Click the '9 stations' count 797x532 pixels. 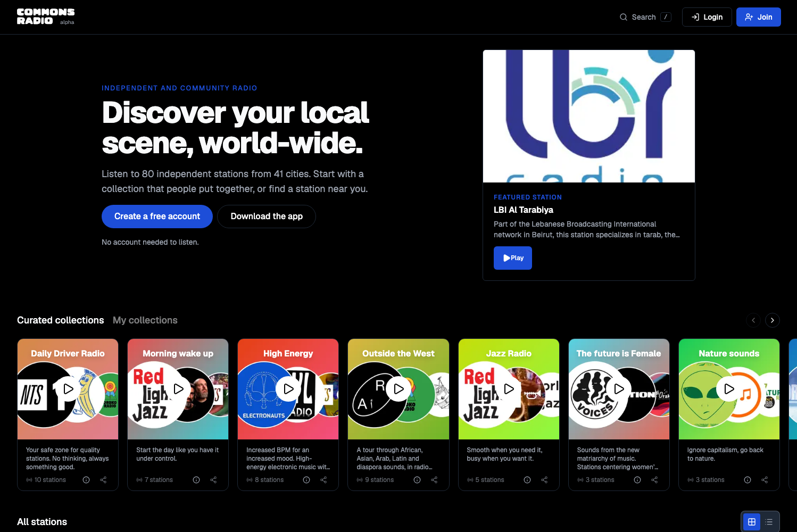(376, 480)
